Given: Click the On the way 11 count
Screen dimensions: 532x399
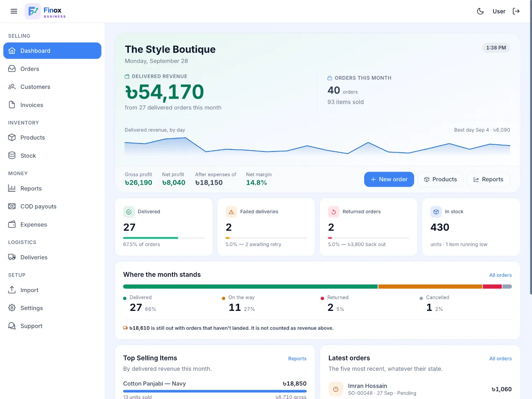Looking at the screenshot, I should coord(235,308).
